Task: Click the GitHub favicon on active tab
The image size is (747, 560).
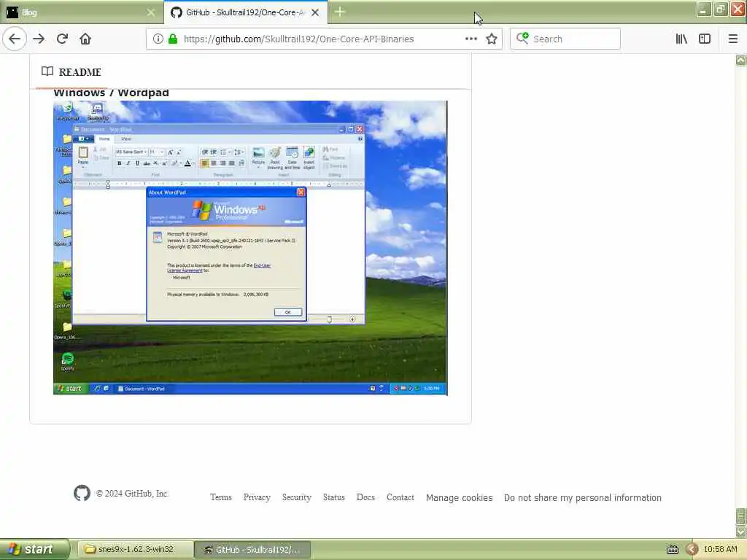Action: click(x=177, y=12)
